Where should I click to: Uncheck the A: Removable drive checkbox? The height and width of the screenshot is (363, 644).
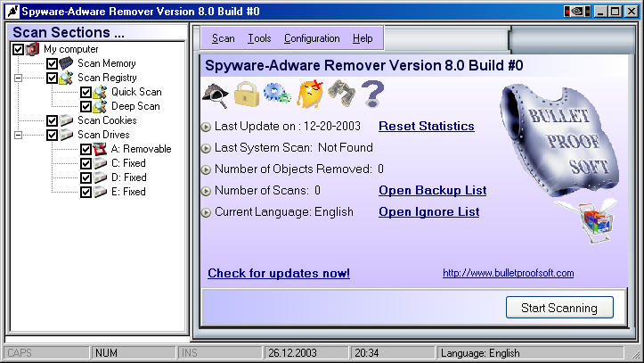pos(86,149)
